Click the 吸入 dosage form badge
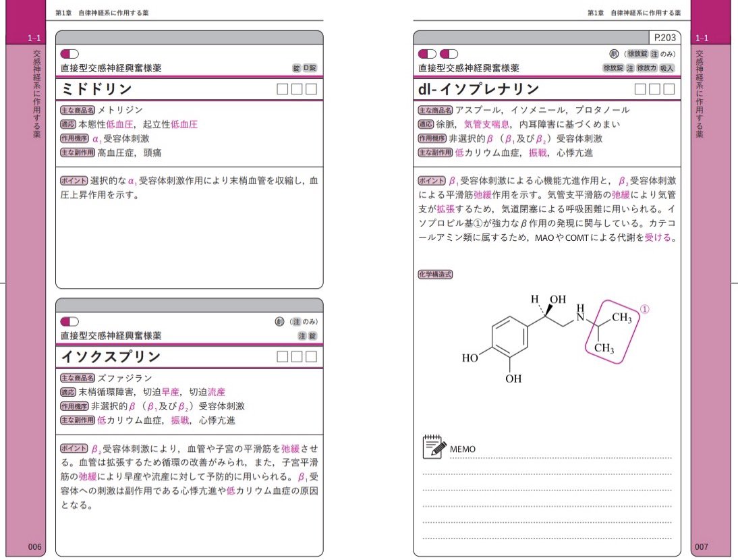The height and width of the screenshot is (560, 738). 666,68
